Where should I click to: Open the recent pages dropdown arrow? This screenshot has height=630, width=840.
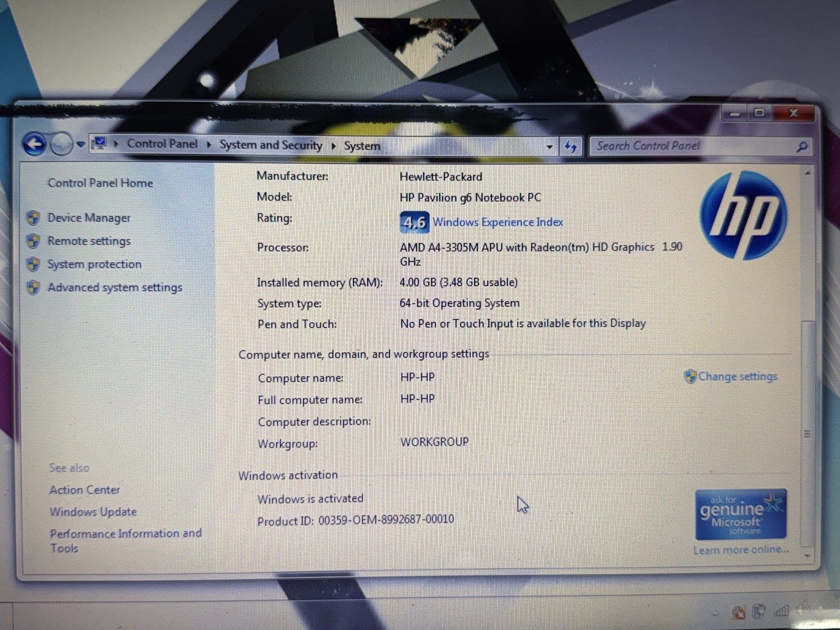pos(80,144)
